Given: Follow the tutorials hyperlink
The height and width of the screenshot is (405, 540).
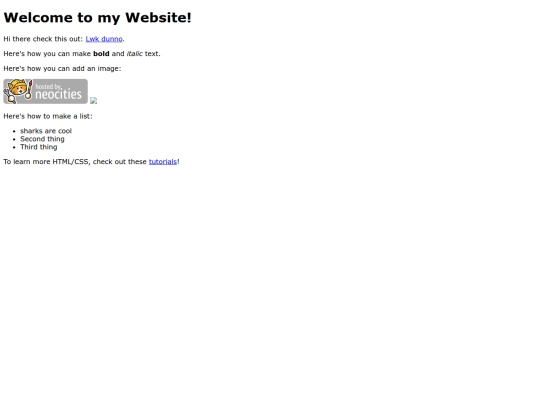Looking at the screenshot, I should [x=163, y=162].
